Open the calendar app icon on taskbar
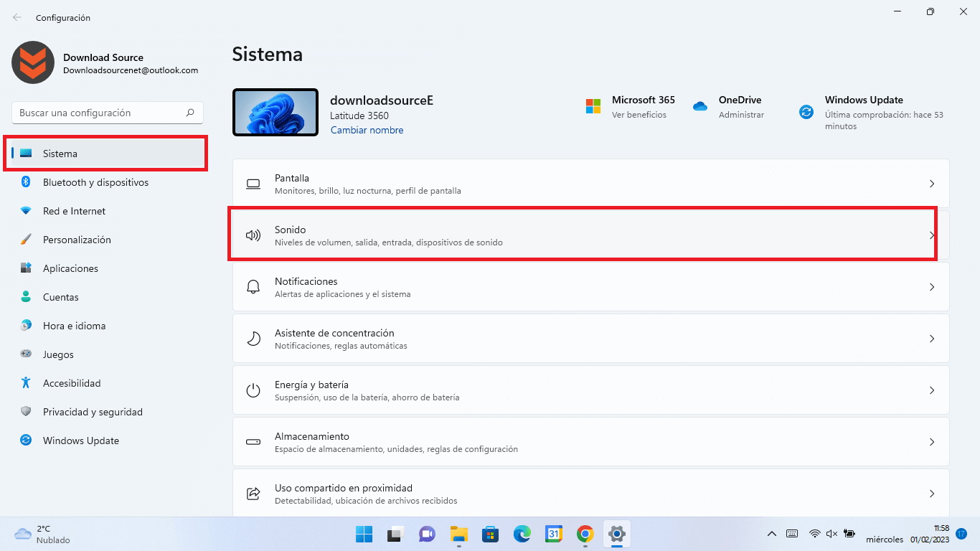The height and width of the screenshot is (551, 980). [x=554, y=534]
